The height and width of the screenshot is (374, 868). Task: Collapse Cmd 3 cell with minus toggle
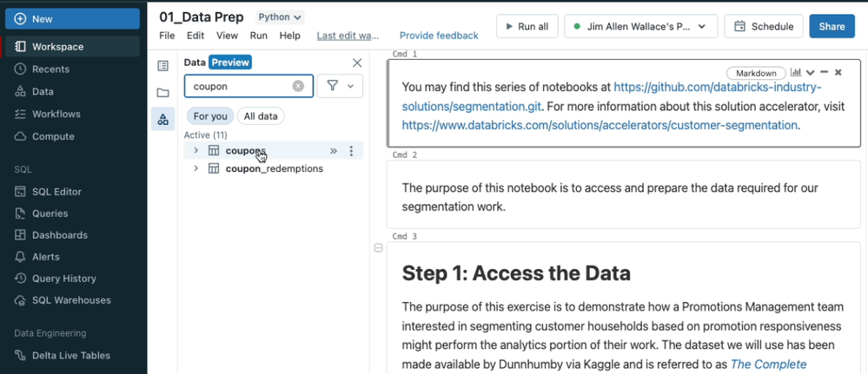[x=378, y=248]
